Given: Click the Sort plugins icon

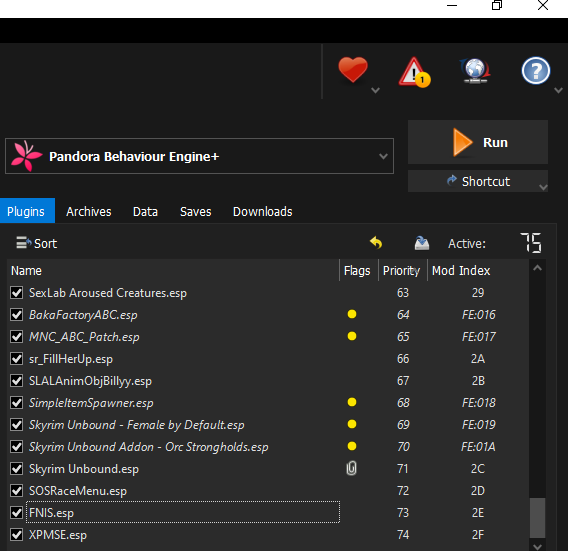Looking at the screenshot, I should 23,243.
